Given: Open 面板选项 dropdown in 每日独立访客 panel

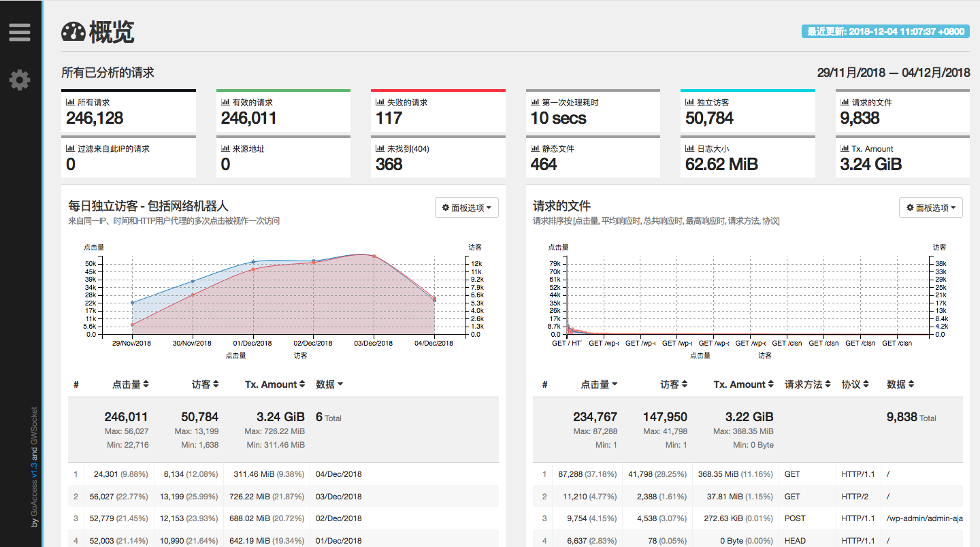Looking at the screenshot, I should 467,208.
